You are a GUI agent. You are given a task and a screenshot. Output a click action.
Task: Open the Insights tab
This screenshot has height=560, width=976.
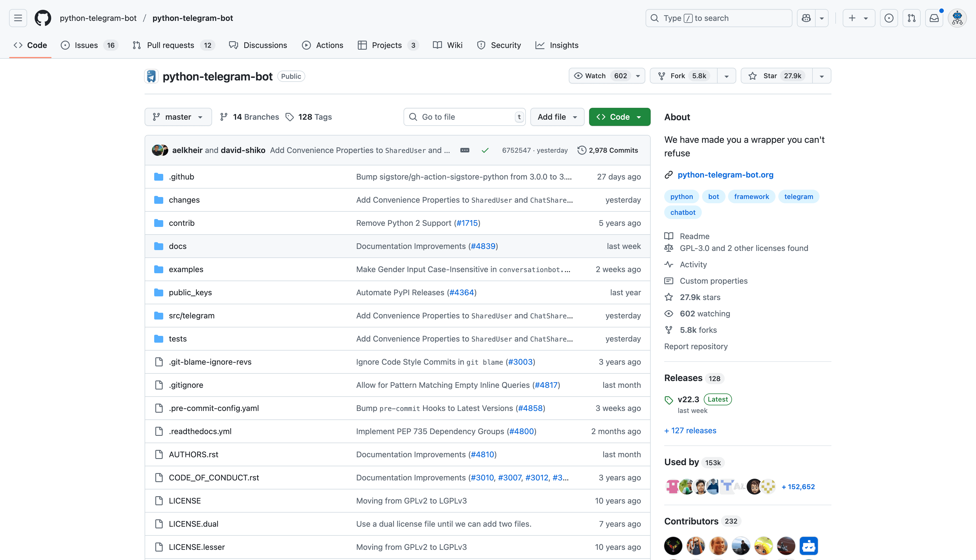tap(557, 45)
